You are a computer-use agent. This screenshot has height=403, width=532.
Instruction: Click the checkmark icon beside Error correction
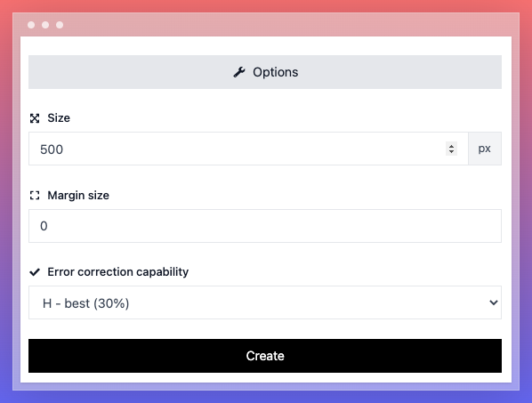(x=35, y=272)
